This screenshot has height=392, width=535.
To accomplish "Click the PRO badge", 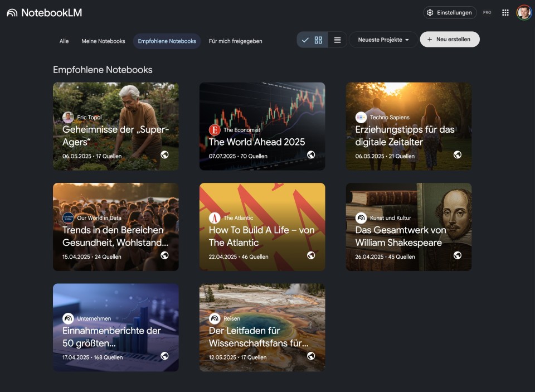I will [x=487, y=13].
